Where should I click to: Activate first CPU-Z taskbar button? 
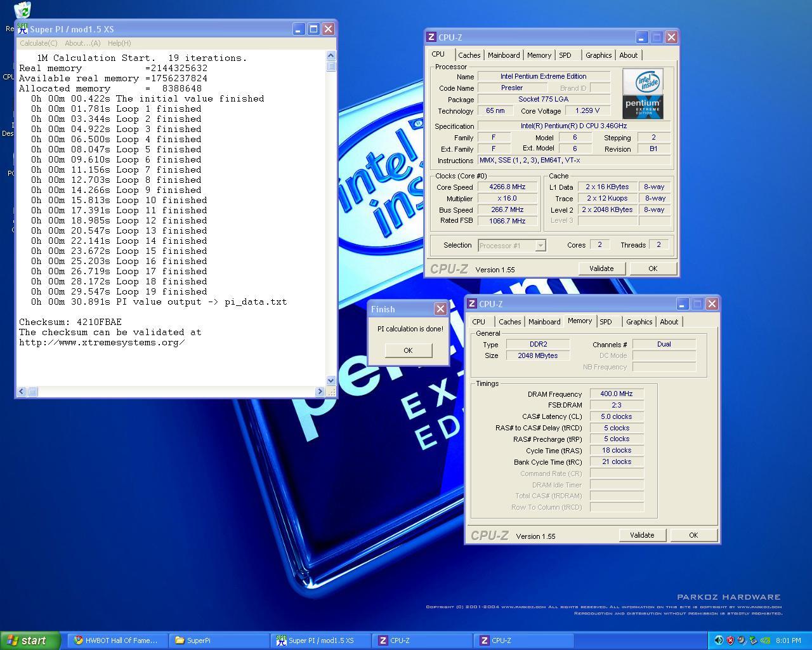pos(422,640)
